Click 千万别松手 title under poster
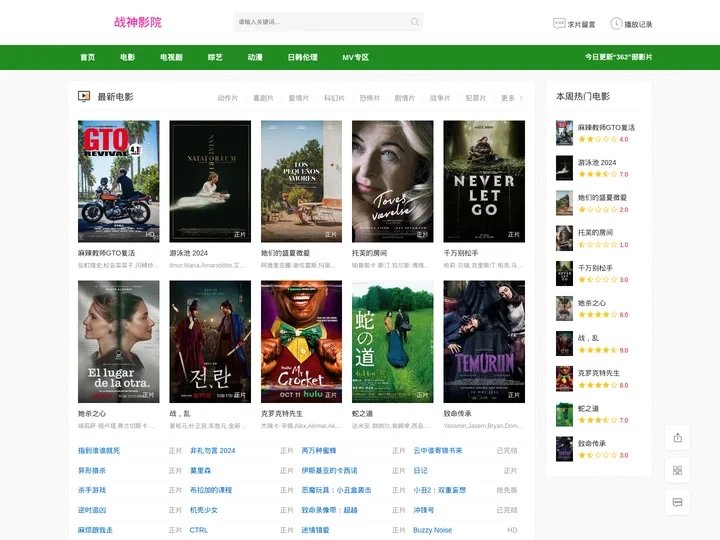Screen dimensions: 720x540 [461, 253]
